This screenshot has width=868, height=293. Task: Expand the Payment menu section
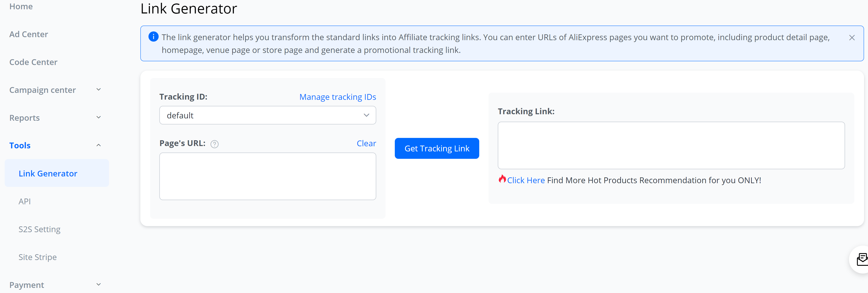(x=56, y=285)
